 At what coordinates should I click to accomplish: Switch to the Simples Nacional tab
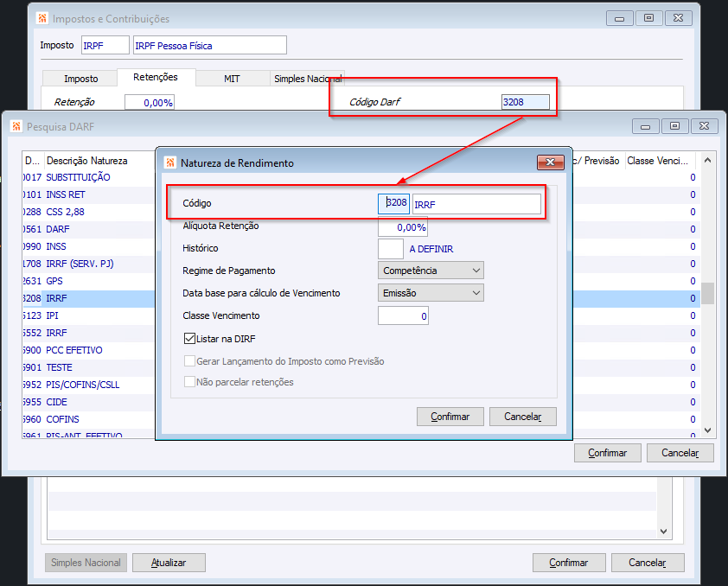(307, 79)
